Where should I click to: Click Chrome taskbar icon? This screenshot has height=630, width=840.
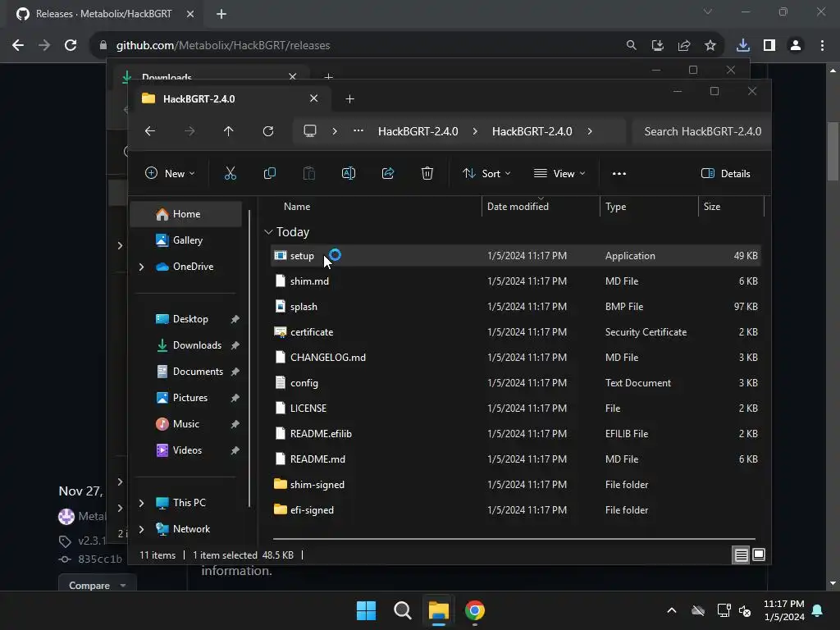click(x=475, y=610)
